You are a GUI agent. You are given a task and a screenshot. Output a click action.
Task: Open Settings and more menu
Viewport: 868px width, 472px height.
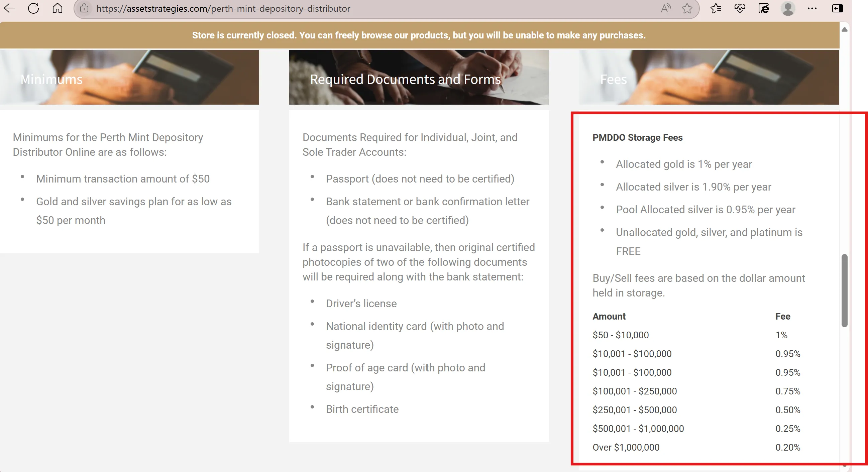coord(812,8)
